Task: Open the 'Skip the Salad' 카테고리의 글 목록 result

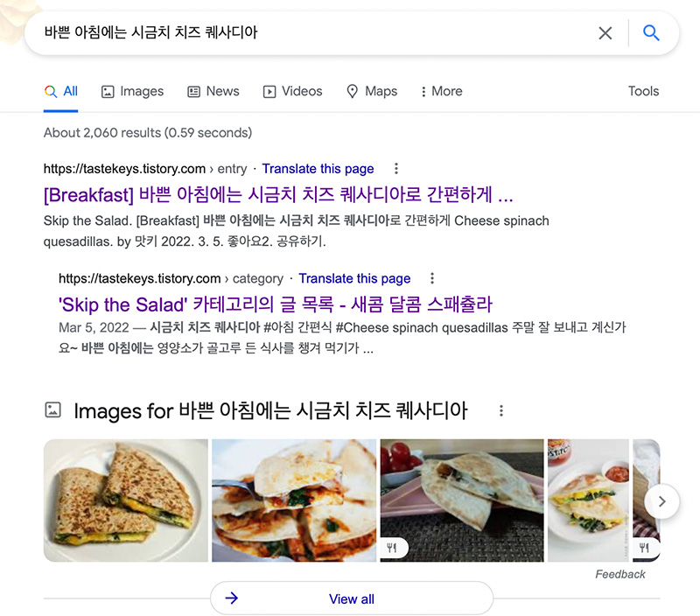Action: coord(276,304)
